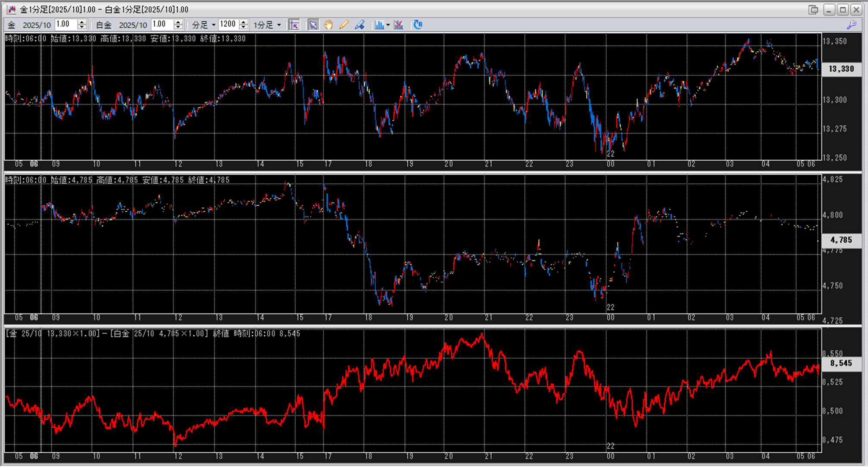The width and height of the screenshot is (868, 467).
Task: Select the pencil drawing tool
Action: click(x=343, y=25)
